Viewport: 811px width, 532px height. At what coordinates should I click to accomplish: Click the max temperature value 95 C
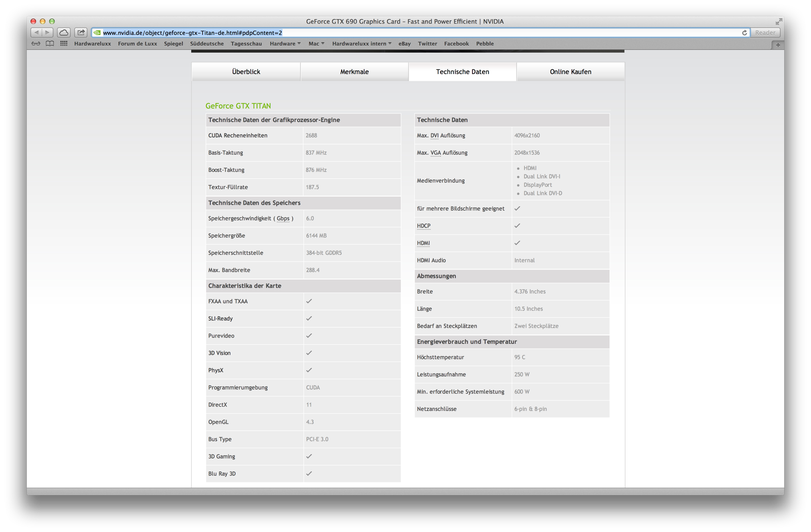pos(520,357)
